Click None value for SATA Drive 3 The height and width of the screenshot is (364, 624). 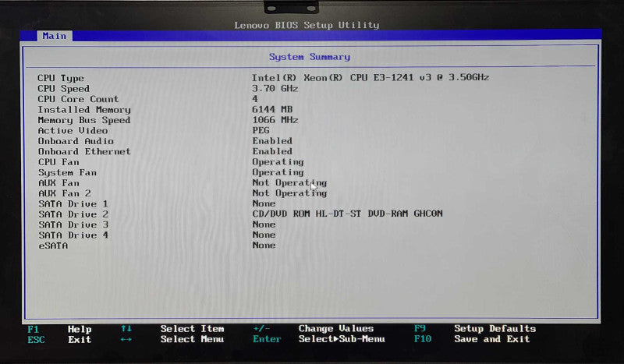pos(264,224)
